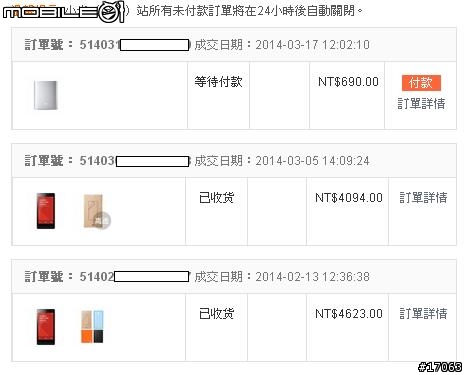The image size is (466, 375).
Task: Click the 已收货 status of the NT$4094.00 order
Action: [x=217, y=198]
